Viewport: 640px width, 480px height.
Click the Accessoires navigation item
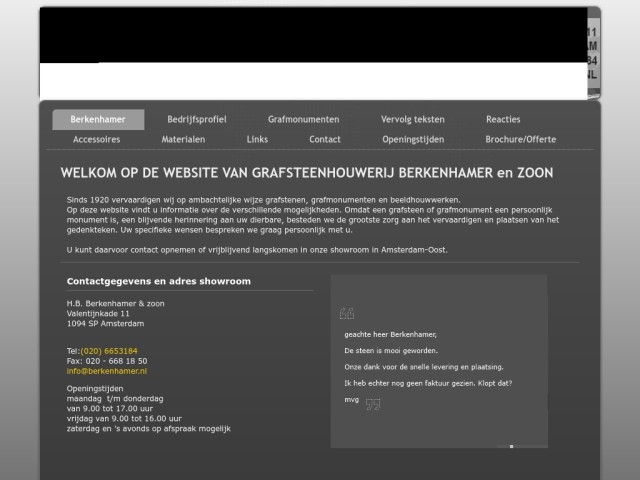96,139
